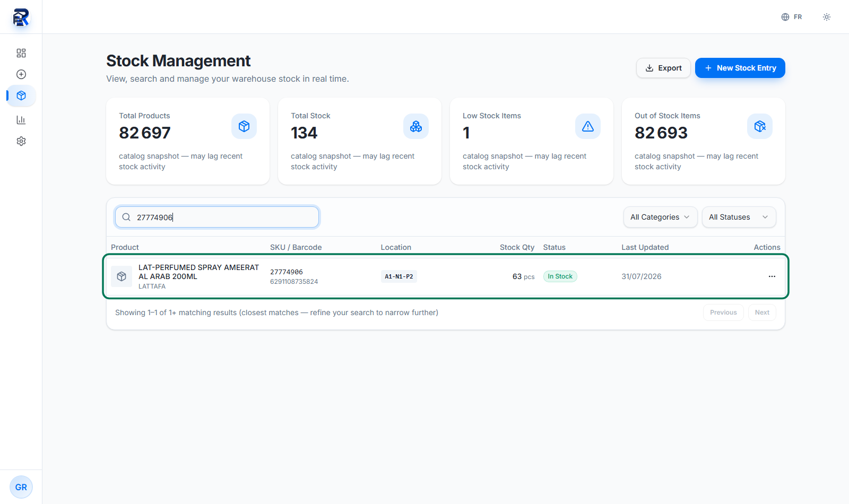Viewport: 849px width, 504px height.
Task: Toggle the sun theme icon
Action: [x=827, y=17]
